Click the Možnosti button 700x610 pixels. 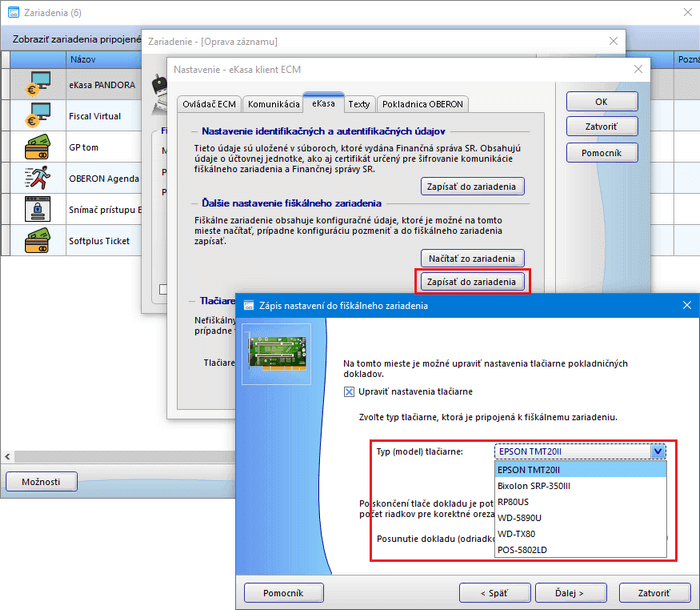(42, 482)
